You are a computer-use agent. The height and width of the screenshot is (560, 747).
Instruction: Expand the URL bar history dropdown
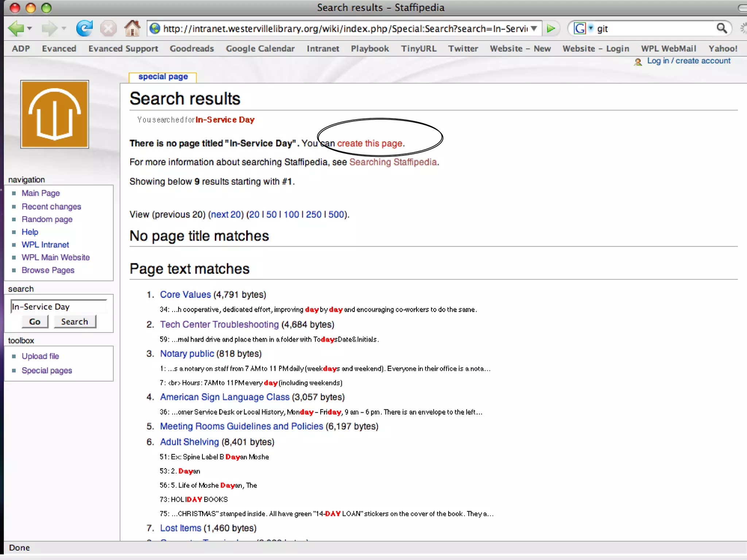534,28
